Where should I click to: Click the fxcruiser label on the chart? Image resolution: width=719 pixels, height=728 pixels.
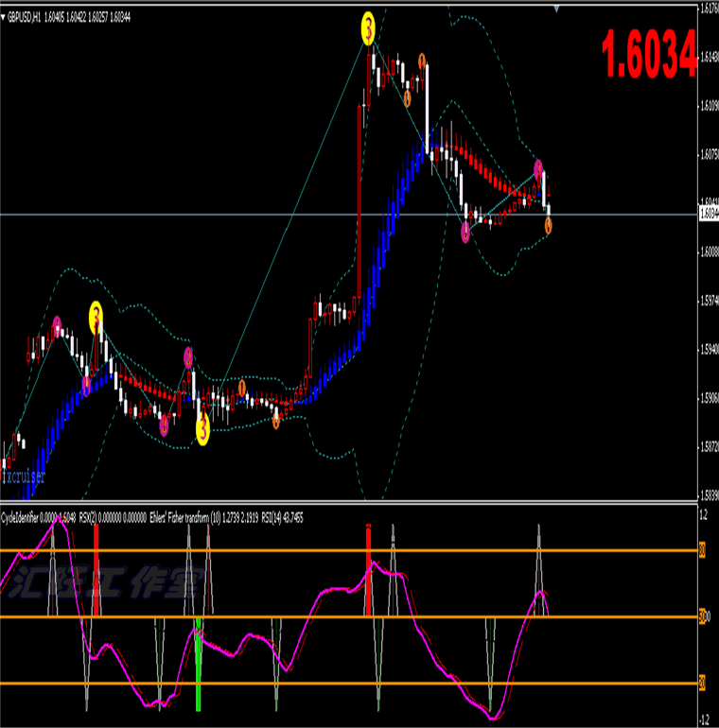24,477
